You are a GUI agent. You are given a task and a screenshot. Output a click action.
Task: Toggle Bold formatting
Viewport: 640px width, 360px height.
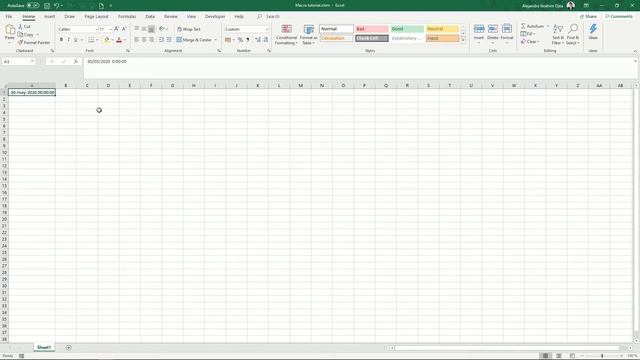point(61,40)
